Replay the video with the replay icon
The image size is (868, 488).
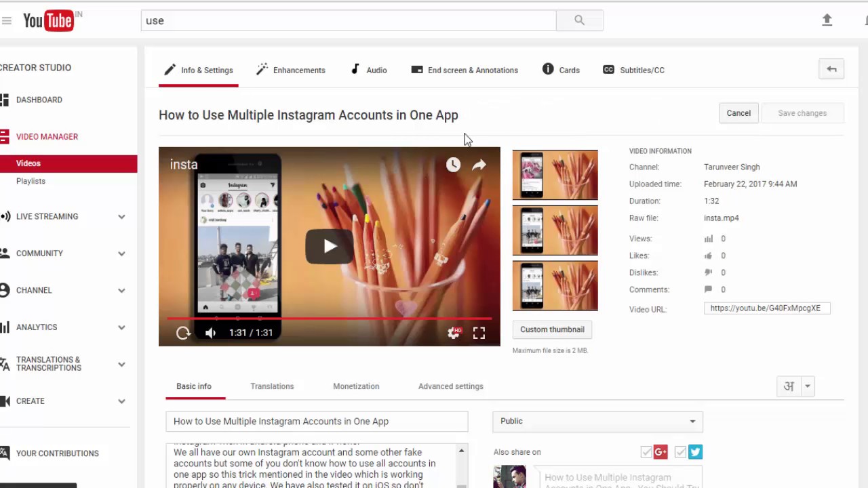point(183,333)
